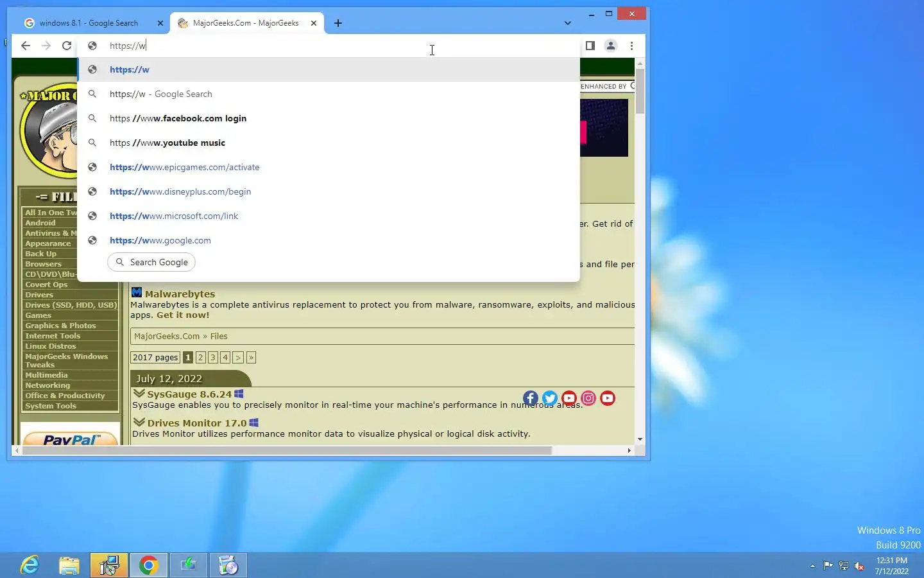The image size is (924, 578).
Task: Open File Explorer from taskbar
Action: point(69,565)
